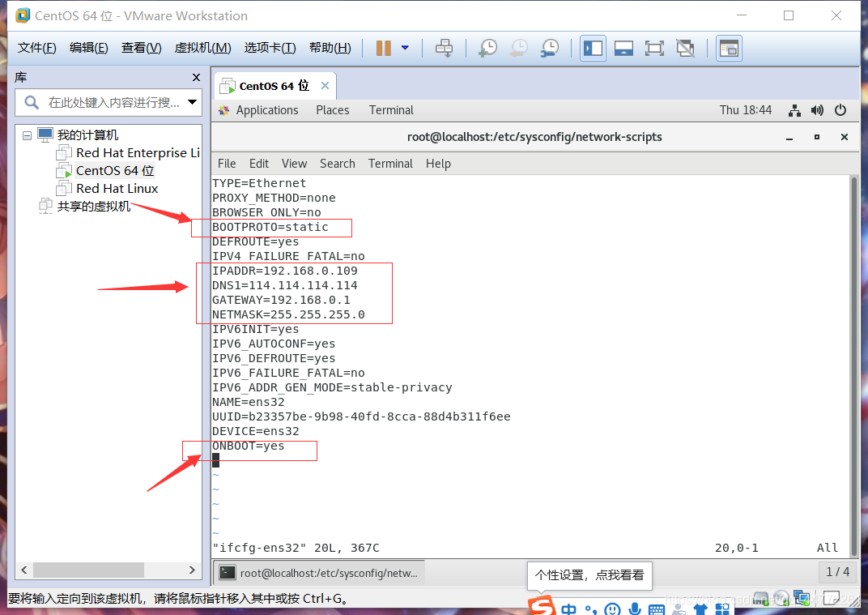Image resolution: width=868 pixels, height=615 pixels.
Task: Toggle the 中 Chinese input mode icon
Action: click(x=568, y=609)
